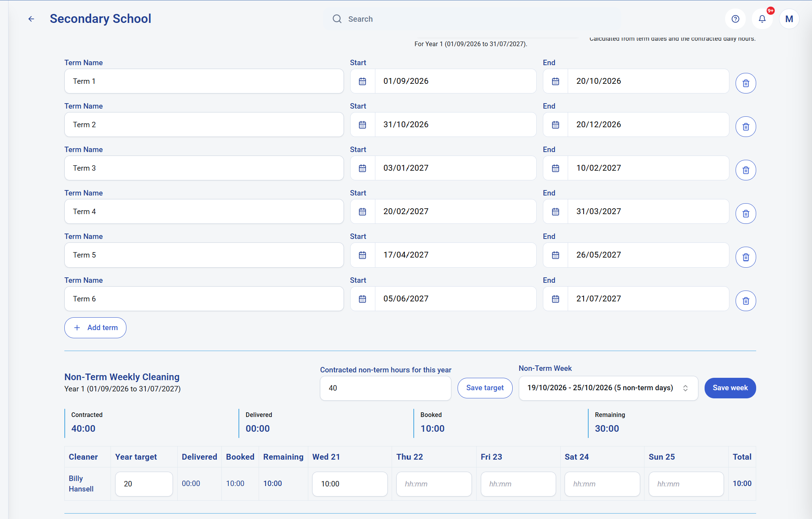Open the help question mark icon
Viewport: 812px width, 519px height.
click(735, 19)
